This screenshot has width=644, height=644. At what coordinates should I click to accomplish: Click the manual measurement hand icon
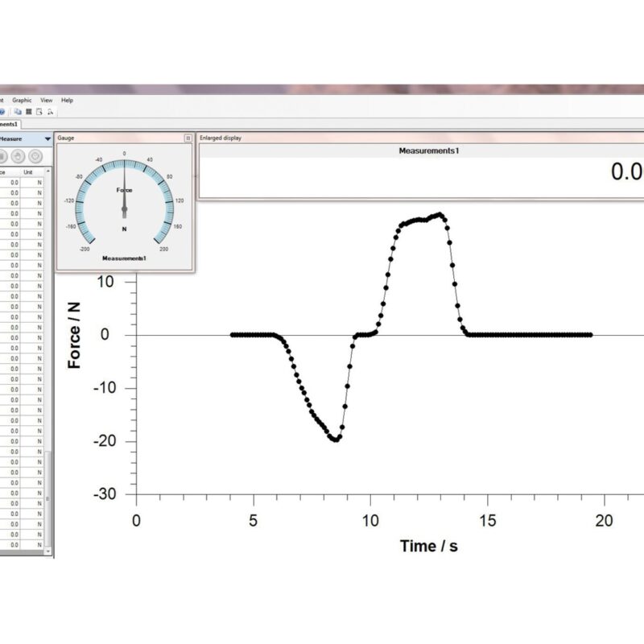(x=18, y=155)
